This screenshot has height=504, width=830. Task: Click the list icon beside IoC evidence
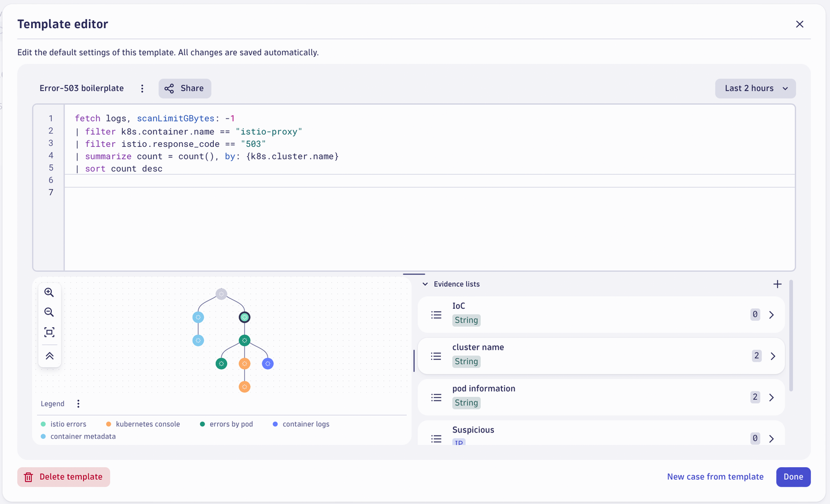[436, 314]
